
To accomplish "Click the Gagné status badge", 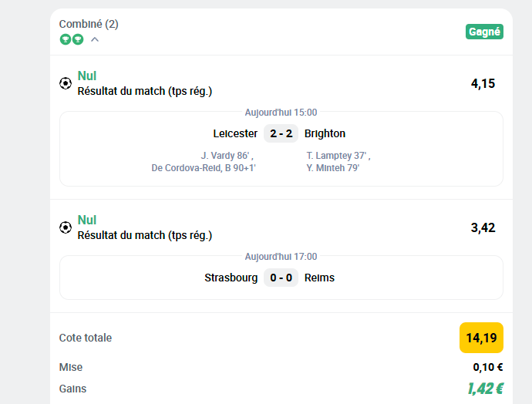I will click(484, 32).
